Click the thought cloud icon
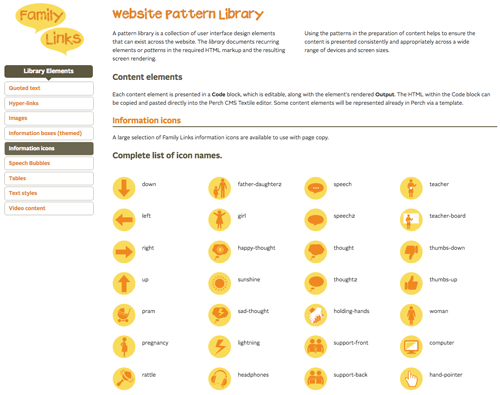 pos(316,252)
